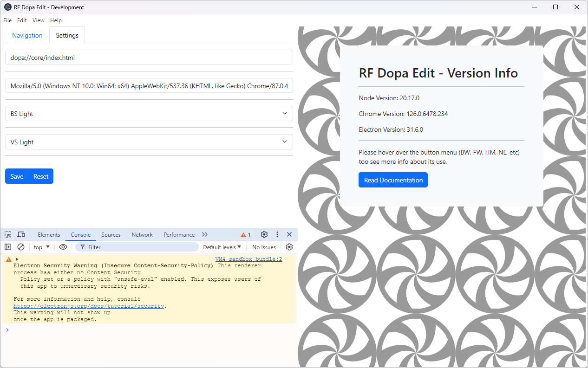Show more DevTools tabs chevron
Screen dimensions: 588x368
pos(205,235)
